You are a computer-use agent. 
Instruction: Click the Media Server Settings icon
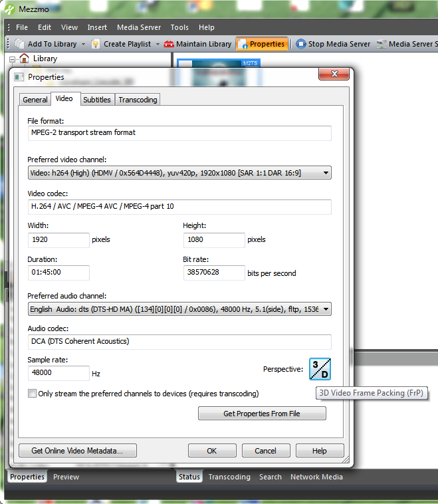tap(382, 44)
